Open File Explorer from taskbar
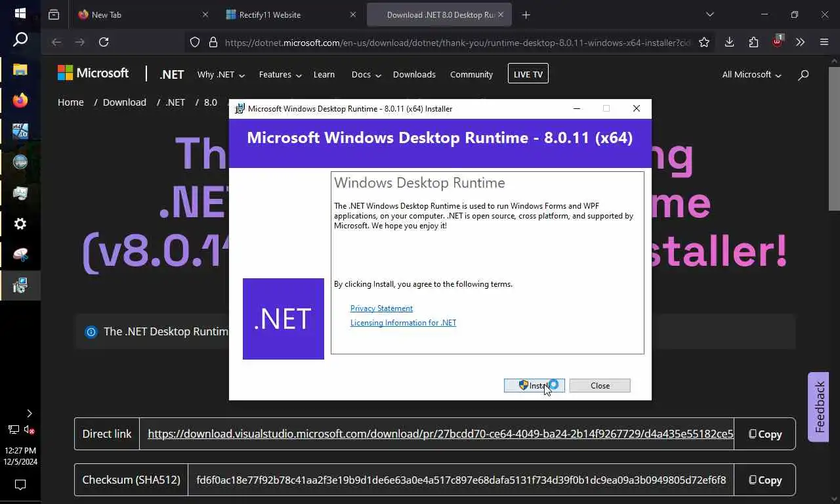This screenshot has width=840, height=504. tap(20, 70)
